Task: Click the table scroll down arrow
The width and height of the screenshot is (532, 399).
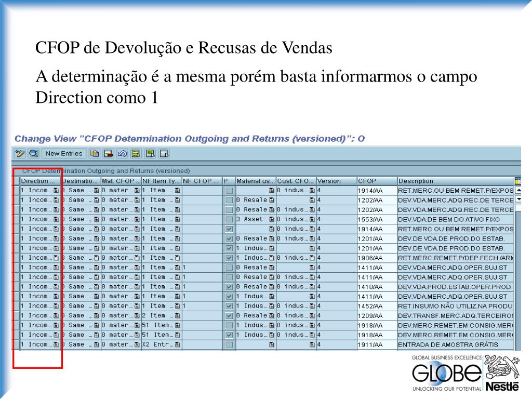Action: (518, 199)
